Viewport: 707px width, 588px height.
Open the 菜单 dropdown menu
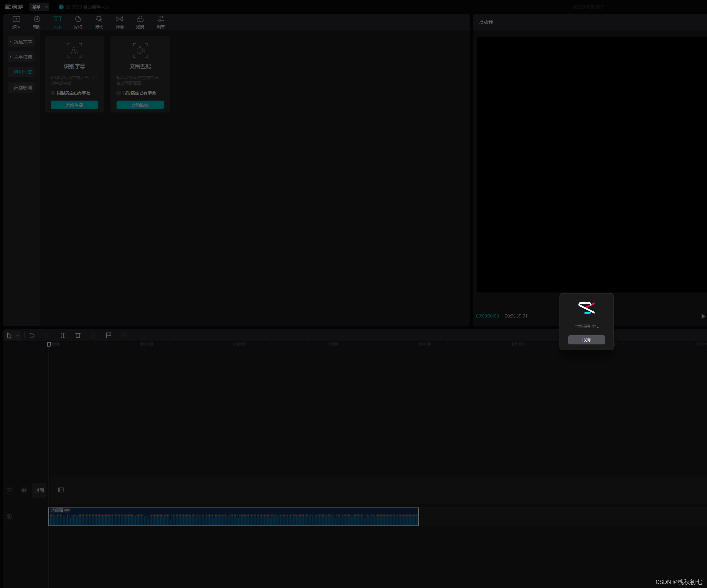click(x=39, y=7)
